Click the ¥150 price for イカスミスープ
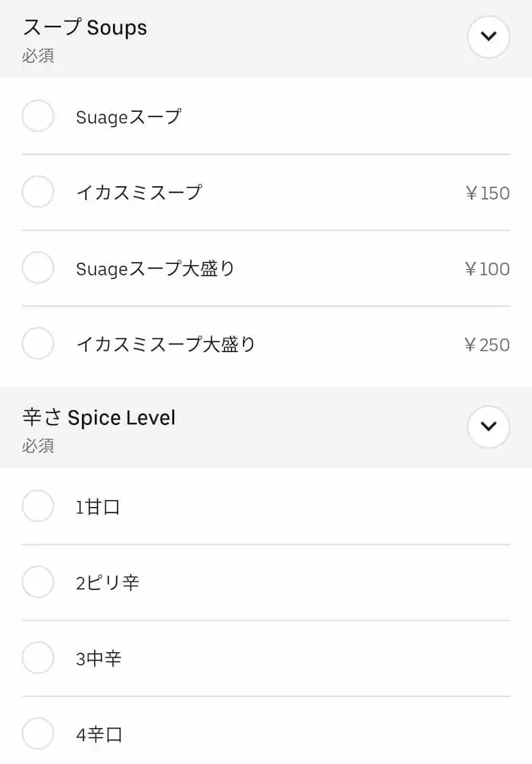Viewport: 532px width, 764px height. [x=487, y=193]
